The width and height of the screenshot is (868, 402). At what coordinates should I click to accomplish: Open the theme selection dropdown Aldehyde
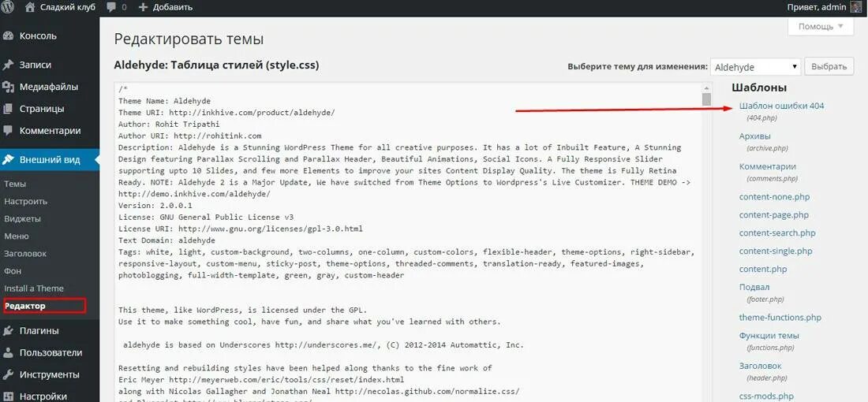756,66
